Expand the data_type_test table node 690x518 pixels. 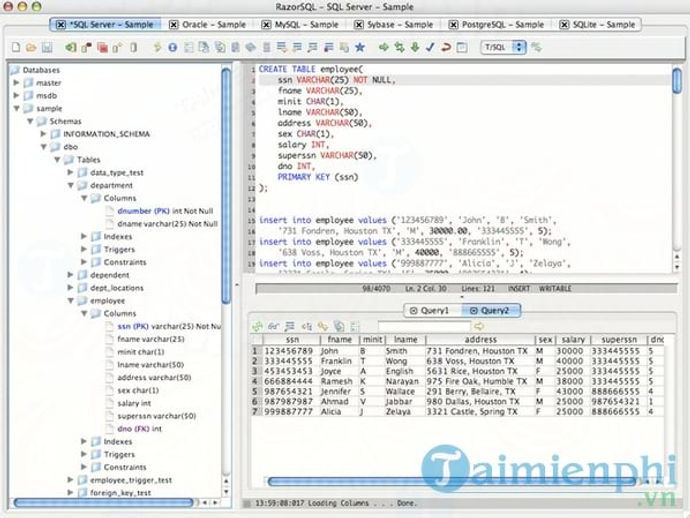pos(70,173)
